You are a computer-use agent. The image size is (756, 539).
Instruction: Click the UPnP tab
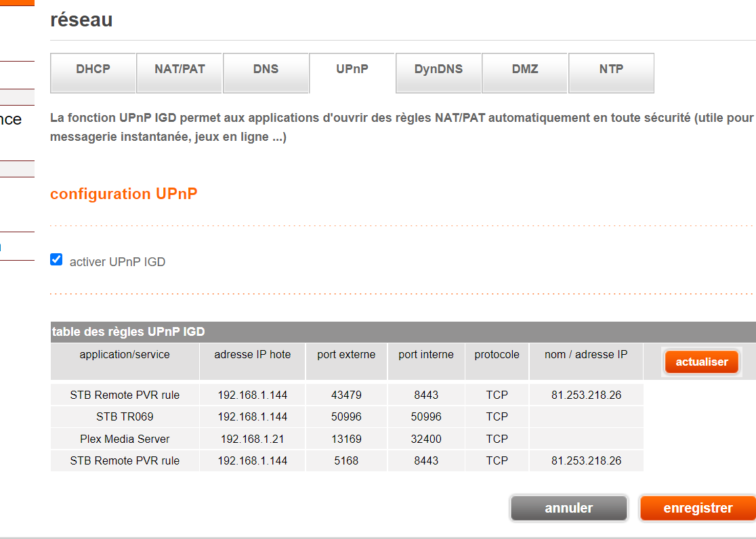pyautogui.click(x=352, y=70)
